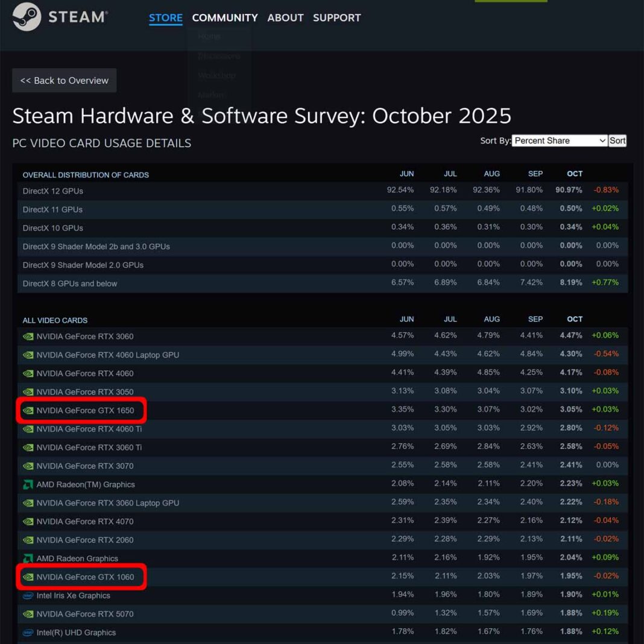Click the NVIDIA icon beside GeForce RTX 5070
Screen dimensions: 644x644
click(x=28, y=614)
